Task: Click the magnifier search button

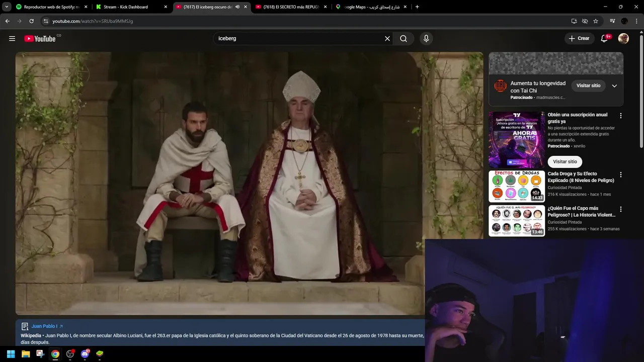Action: click(x=404, y=39)
